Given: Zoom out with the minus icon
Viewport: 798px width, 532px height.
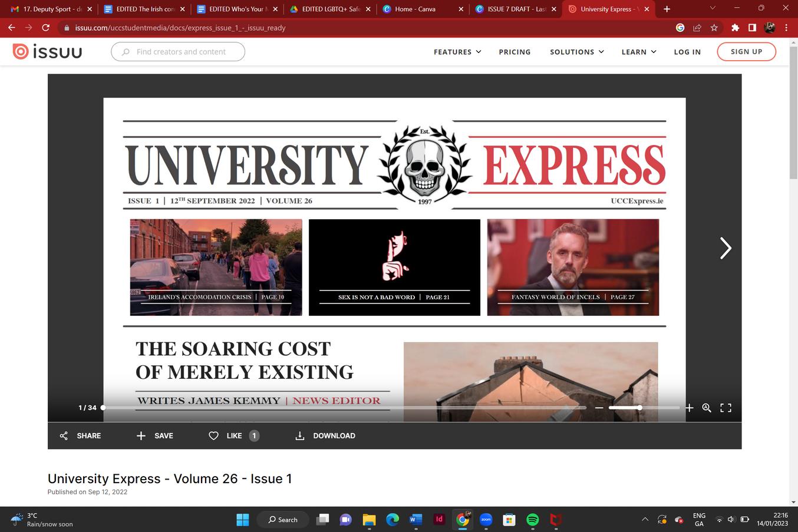Looking at the screenshot, I should [599, 408].
